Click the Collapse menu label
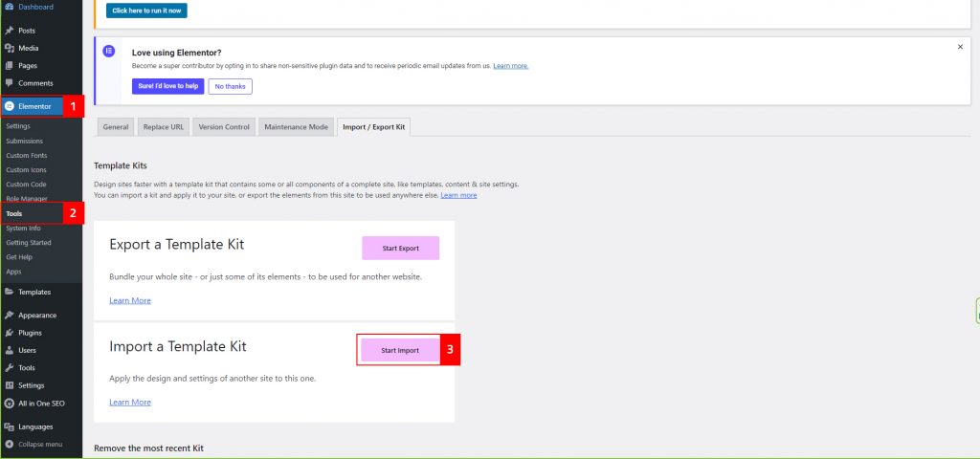Viewport: 980px width, 459px height. (x=40, y=444)
